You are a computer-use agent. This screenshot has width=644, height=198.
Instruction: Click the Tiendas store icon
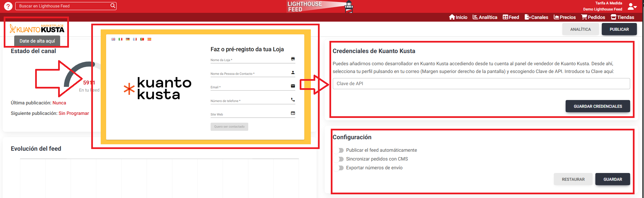(x=614, y=17)
